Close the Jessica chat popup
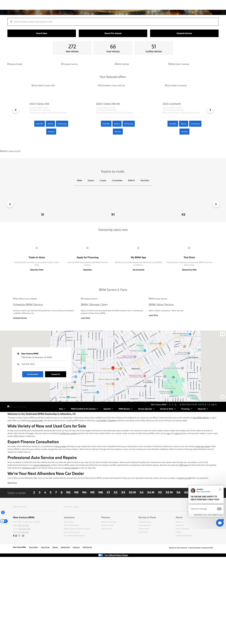The height and width of the screenshot is (644, 226). tap(220, 489)
